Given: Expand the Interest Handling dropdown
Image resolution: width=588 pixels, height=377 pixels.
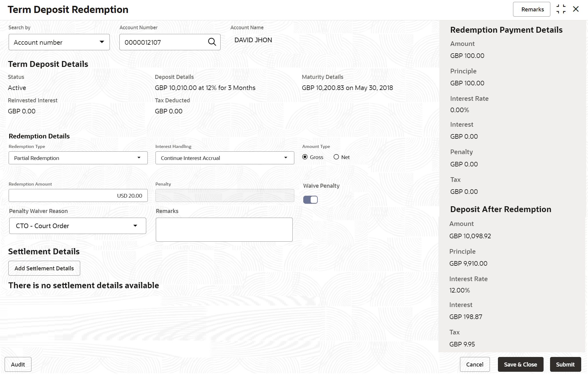Looking at the screenshot, I should pos(225,158).
